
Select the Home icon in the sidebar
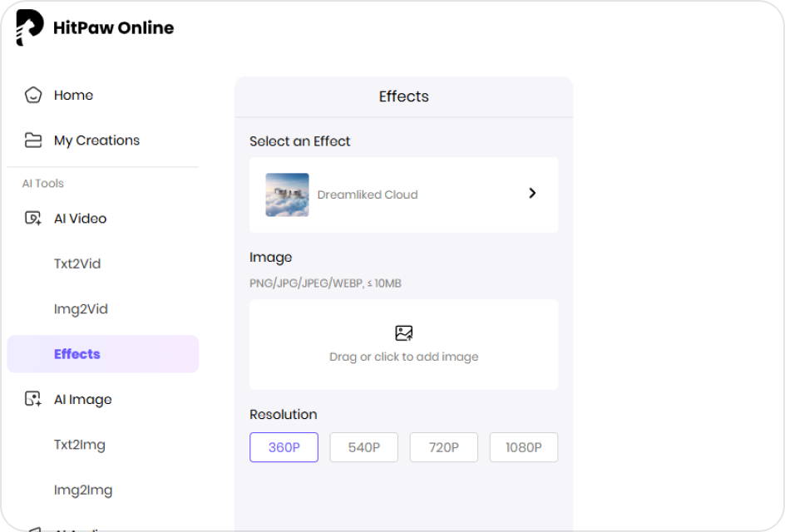click(x=33, y=95)
